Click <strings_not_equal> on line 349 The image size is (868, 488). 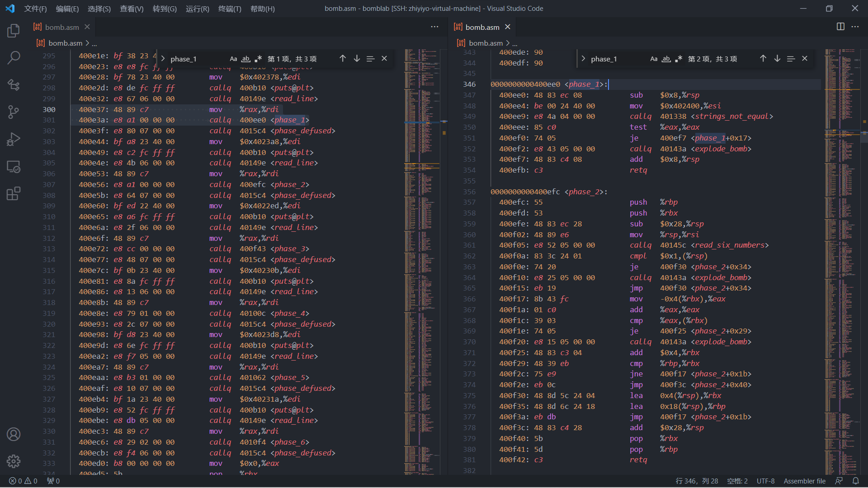point(732,116)
